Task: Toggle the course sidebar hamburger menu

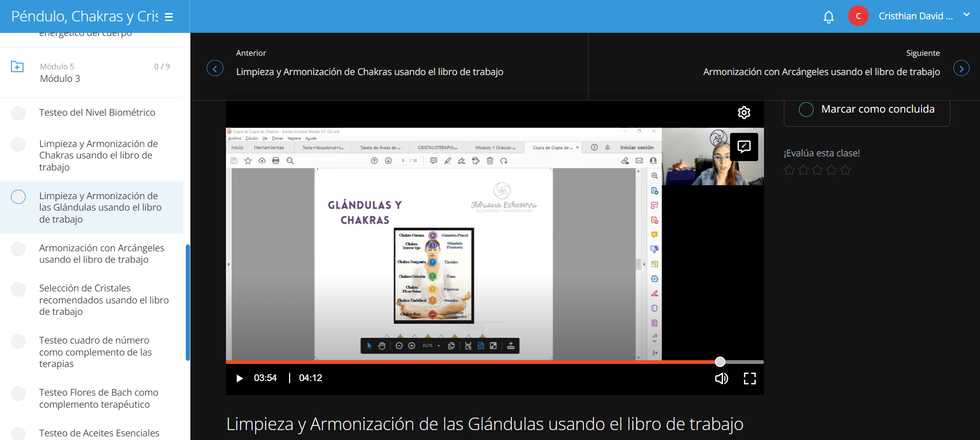Action: [x=169, y=17]
